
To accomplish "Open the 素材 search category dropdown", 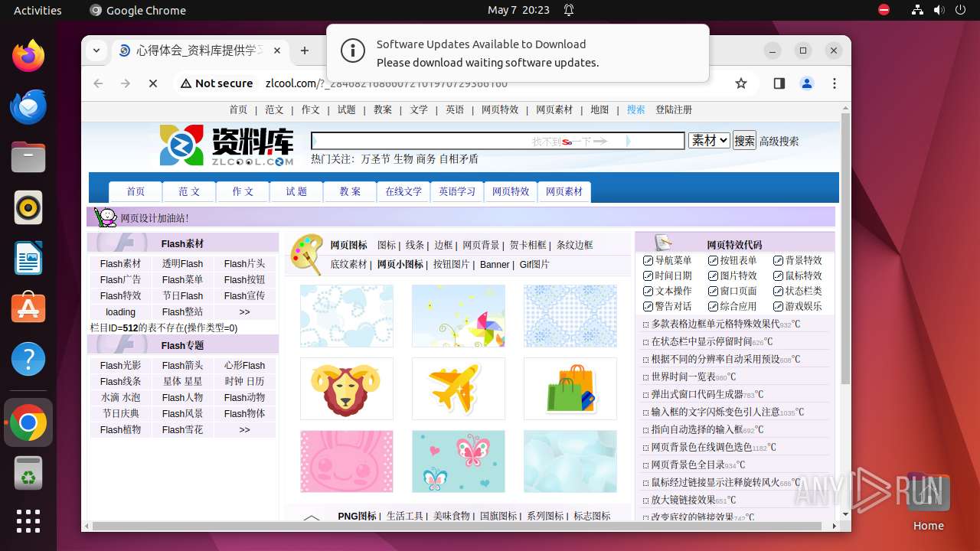I will (x=709, y=140).
